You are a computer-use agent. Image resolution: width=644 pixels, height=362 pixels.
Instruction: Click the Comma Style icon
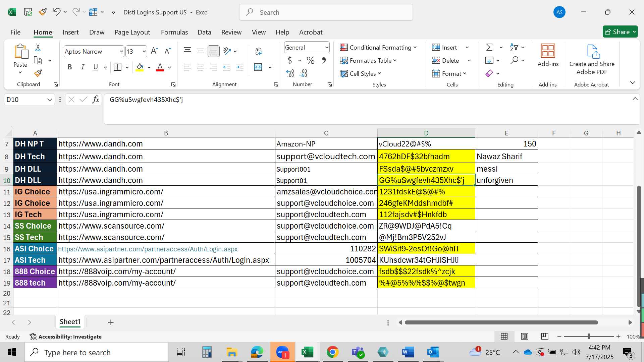[324, 61]
